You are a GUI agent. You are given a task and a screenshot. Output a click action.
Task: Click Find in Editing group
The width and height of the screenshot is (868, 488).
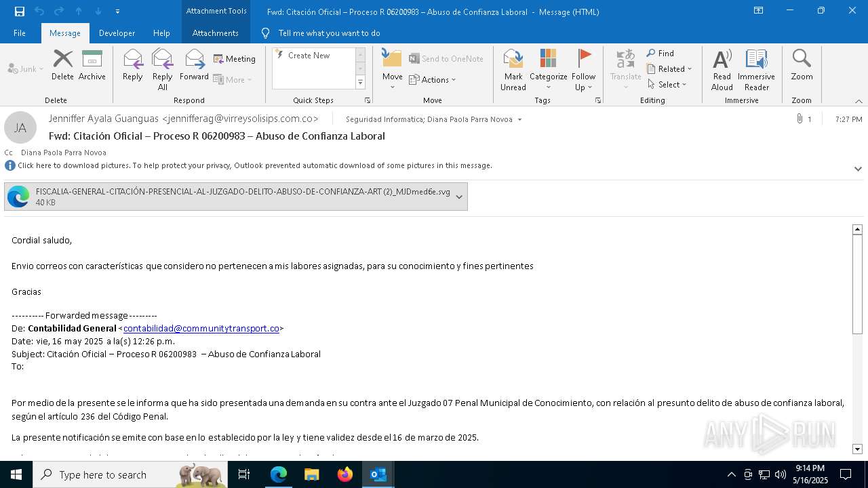point(660,53)
